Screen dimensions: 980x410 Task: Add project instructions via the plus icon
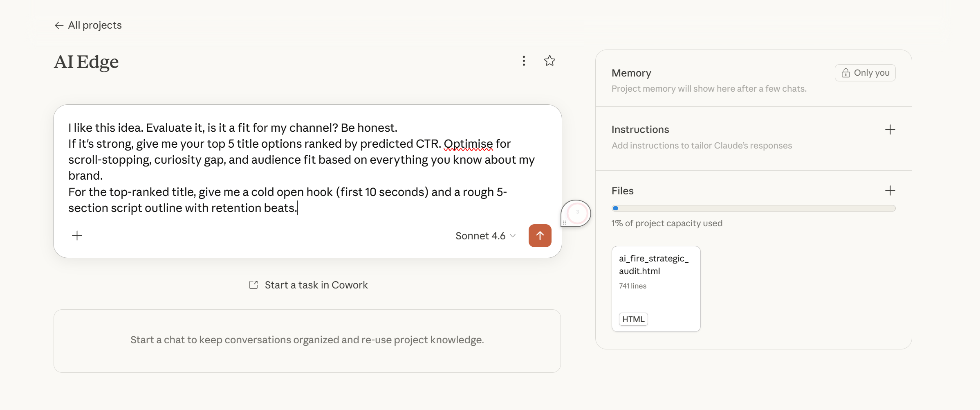click(890, 129)
